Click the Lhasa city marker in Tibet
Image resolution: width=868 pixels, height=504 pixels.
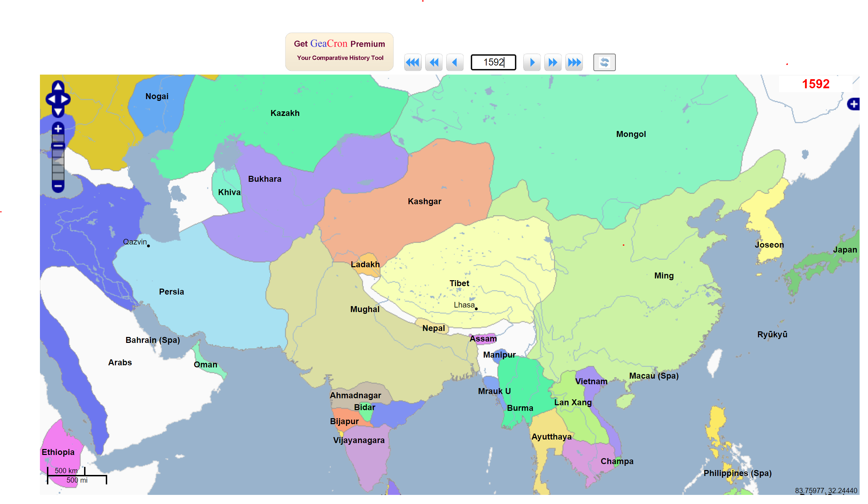[476, 309]
